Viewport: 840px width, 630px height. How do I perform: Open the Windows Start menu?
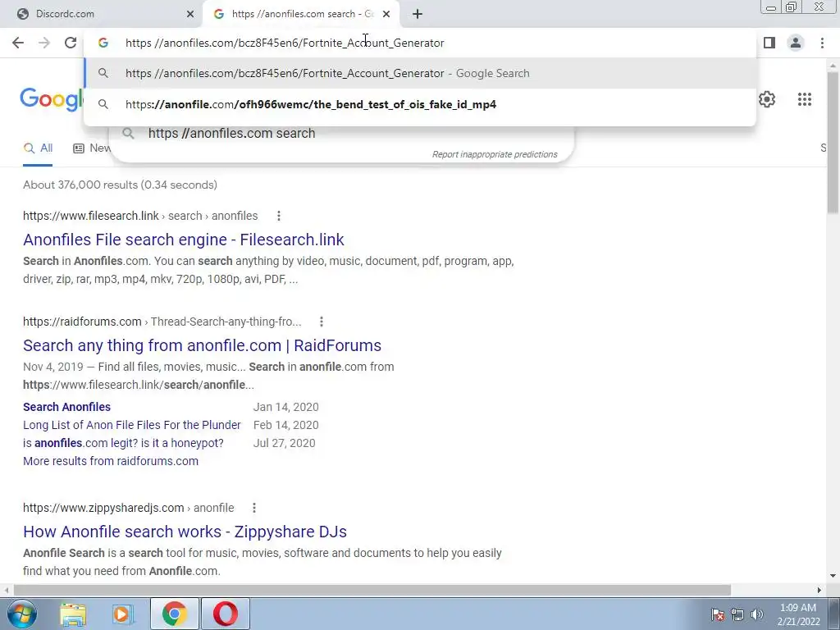21,614
